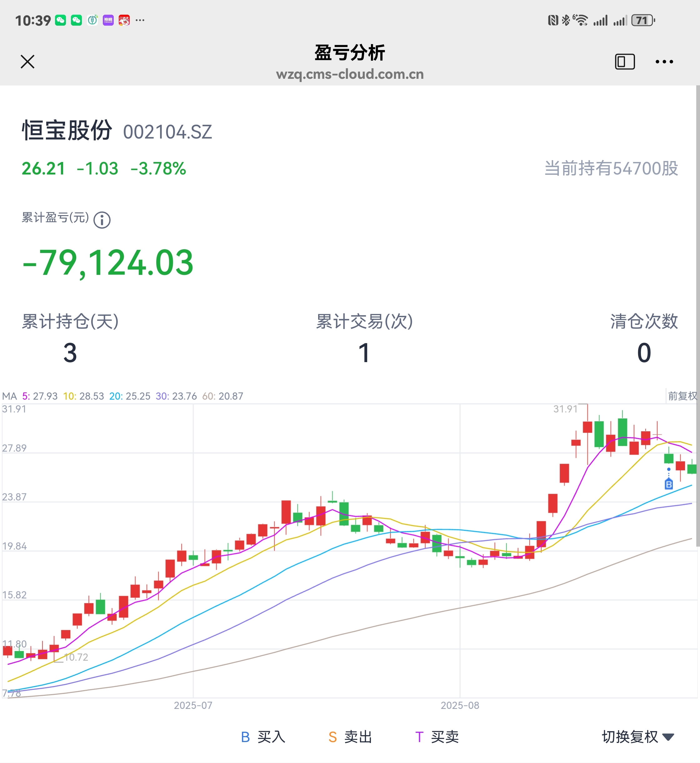Tap MA 20: 25.25 indicator
Image resolution: width=700 pixels, height=763 pixels.
[x=130, y=396]
